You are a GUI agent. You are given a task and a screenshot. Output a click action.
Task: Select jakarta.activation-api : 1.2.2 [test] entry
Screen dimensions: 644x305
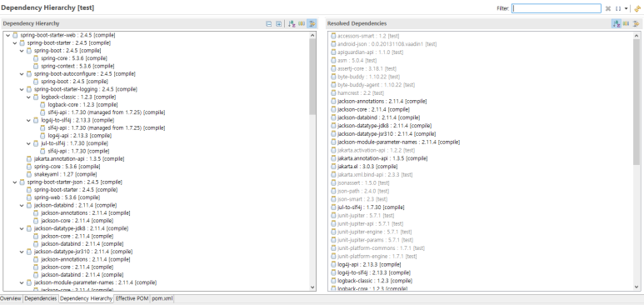[x=376, y=150]
